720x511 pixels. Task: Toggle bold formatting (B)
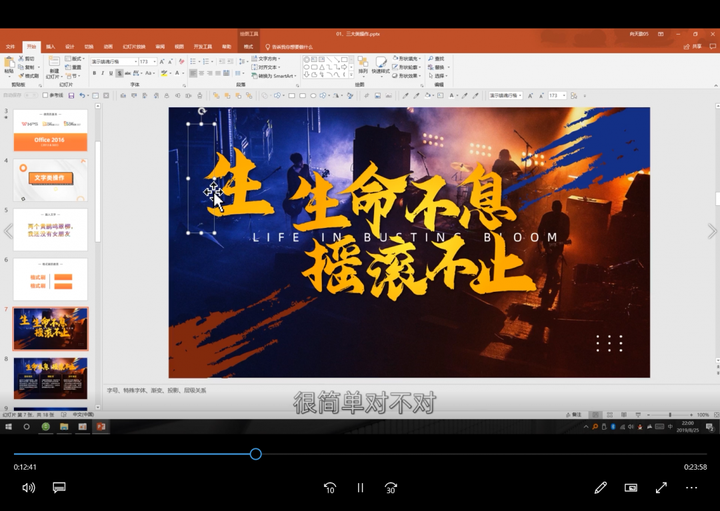pyautogui.click(x=94, y=73)
